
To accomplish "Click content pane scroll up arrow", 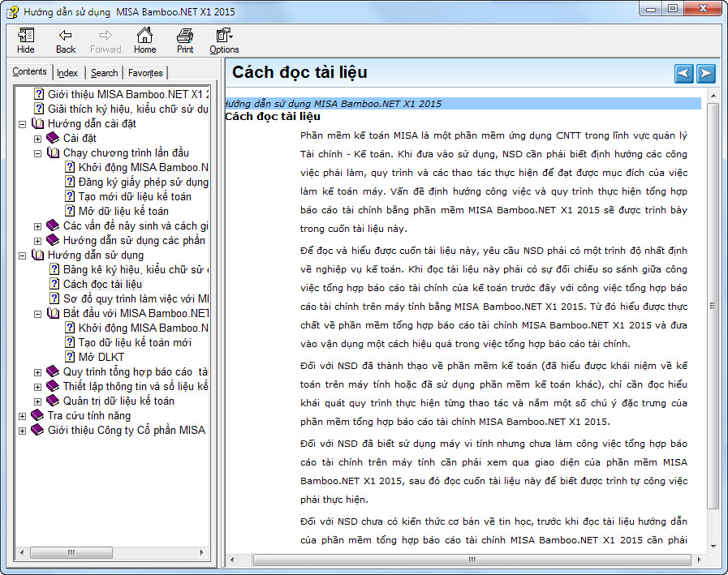I will click(713, 96).
